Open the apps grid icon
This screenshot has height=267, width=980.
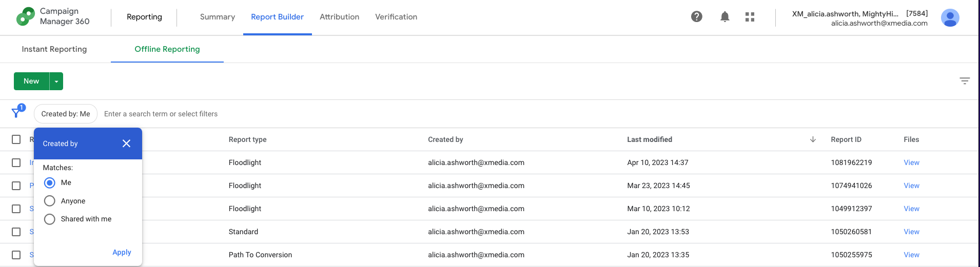750,17
